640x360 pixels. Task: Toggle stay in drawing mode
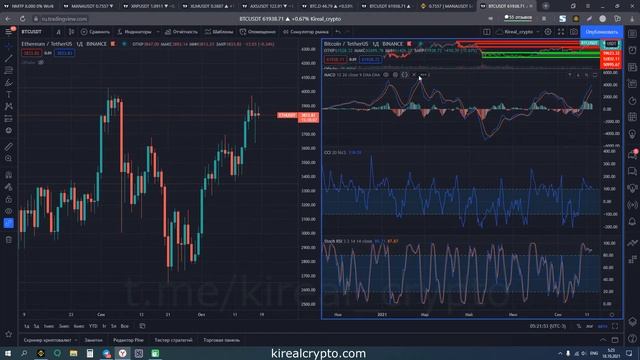pos(9,187)
